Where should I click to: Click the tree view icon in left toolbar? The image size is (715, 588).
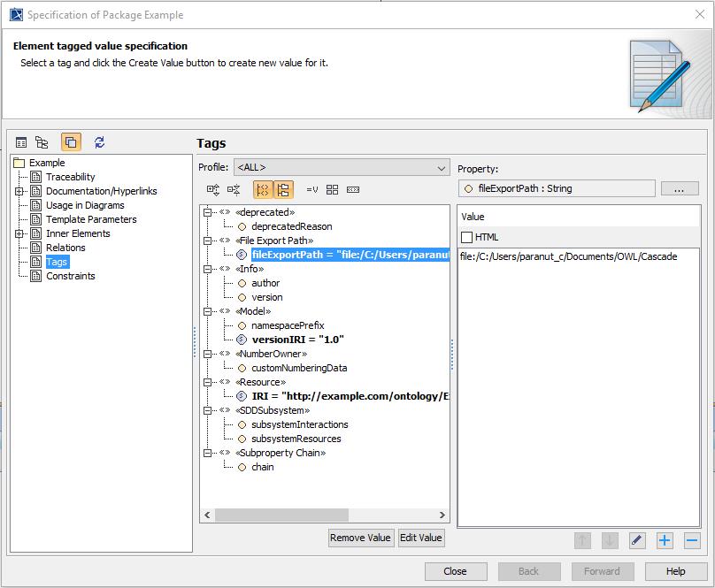pyautogui.click(x=42, y=142)
